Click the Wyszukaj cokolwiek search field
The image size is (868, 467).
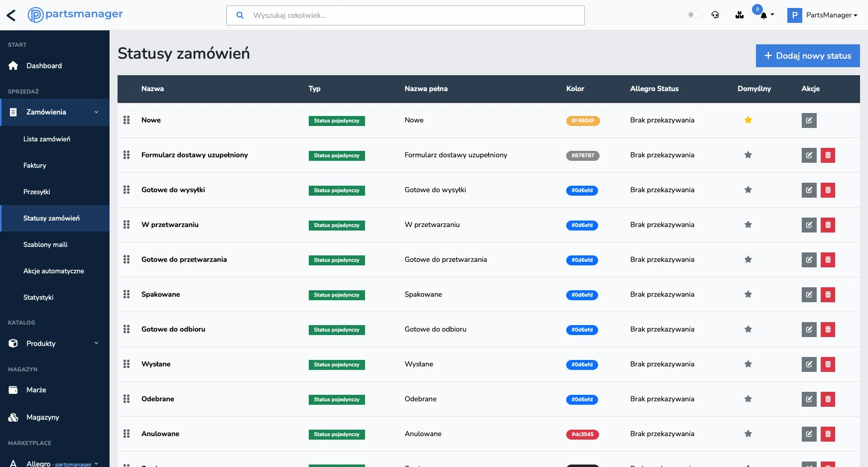(405, 15)
